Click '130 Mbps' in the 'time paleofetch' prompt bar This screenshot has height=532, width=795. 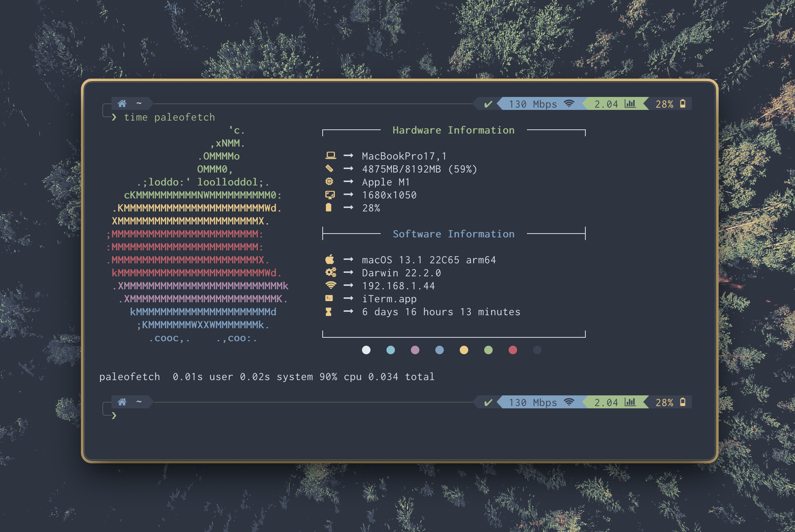533,104
